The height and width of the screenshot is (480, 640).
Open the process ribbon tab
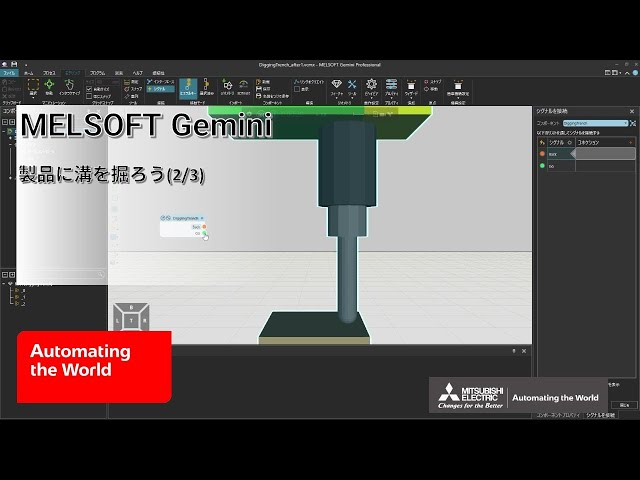(x=49, y=73)
